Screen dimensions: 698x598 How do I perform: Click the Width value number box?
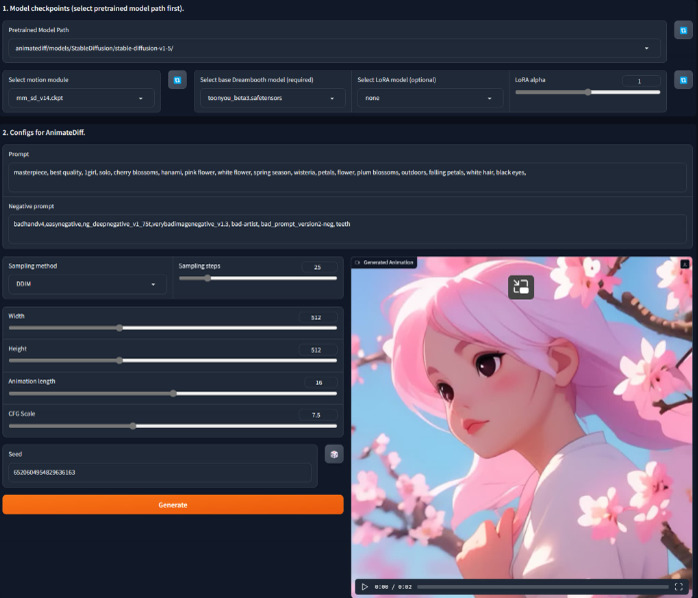coord(316,317)
